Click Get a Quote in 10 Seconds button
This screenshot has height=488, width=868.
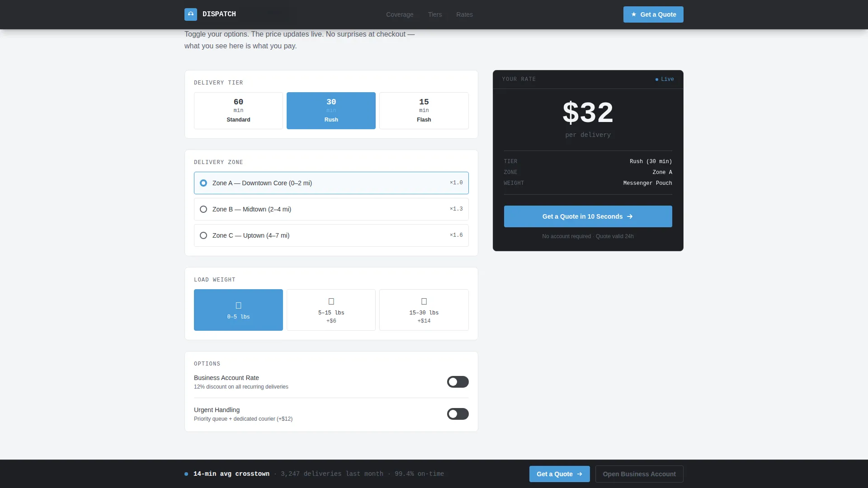[588, 216]
